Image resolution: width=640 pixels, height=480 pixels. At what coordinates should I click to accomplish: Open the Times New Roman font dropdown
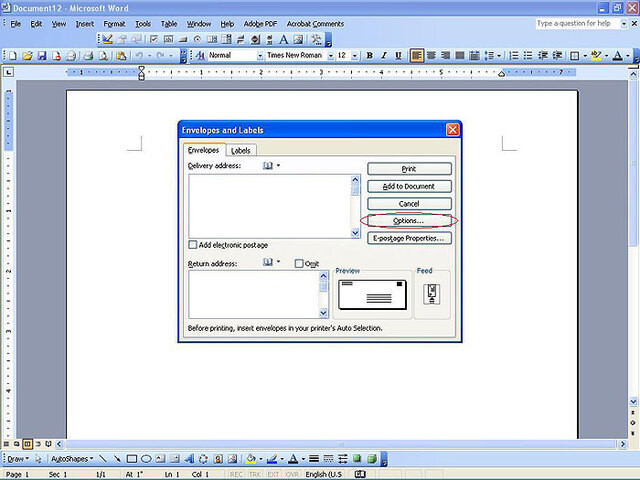pos(331,56)
